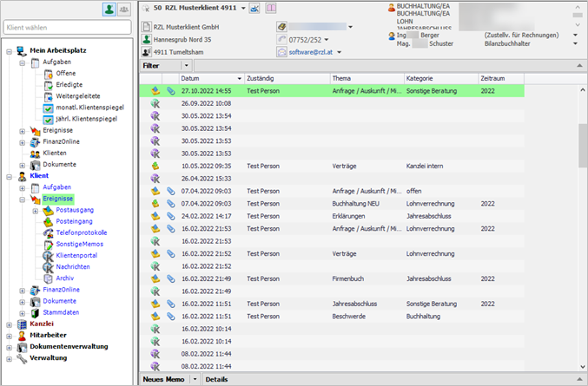Click the paperclip on the 27.10.2022 row
The width and height of the screenshot is (588, 386).
click(x=169, y=89)
